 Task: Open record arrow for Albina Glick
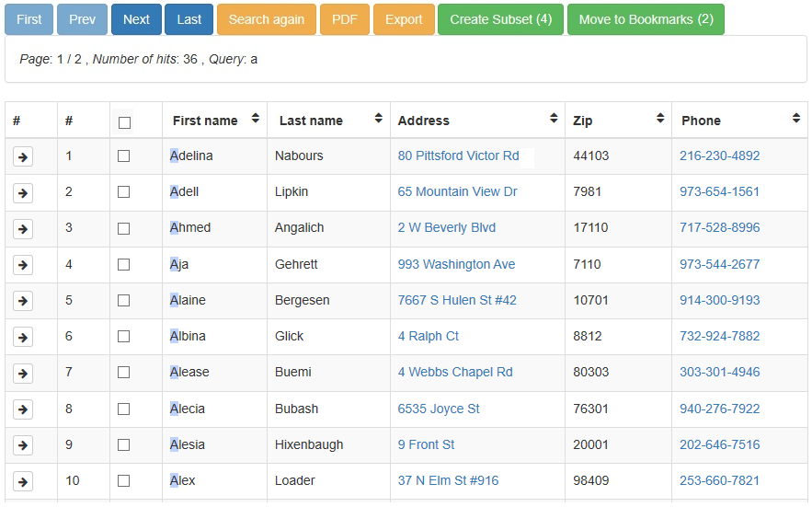point(23,337)
